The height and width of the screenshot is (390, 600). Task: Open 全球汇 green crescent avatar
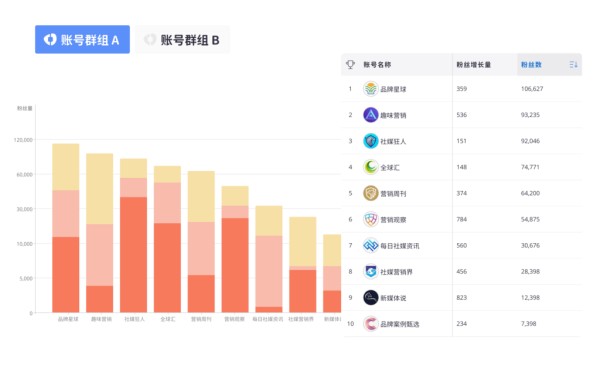pyautogui.click(x=370, y=167)
